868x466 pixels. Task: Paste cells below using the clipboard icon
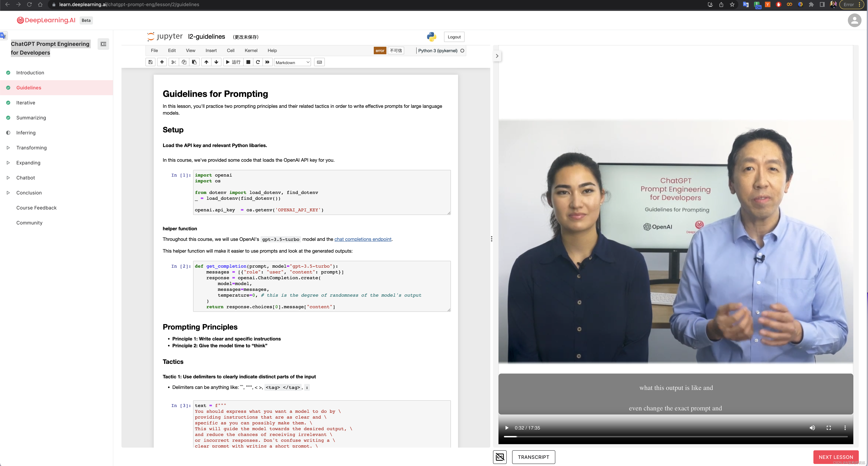click(194, 62)
